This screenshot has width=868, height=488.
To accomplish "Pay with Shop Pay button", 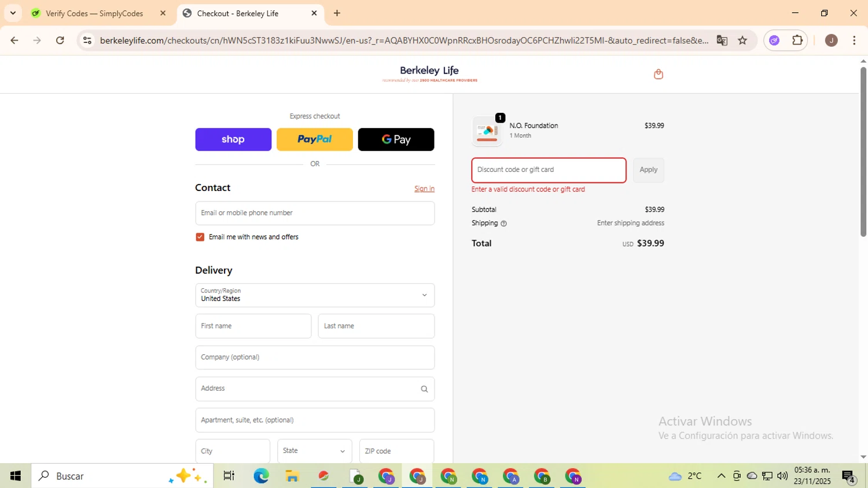I will (233, 140).
